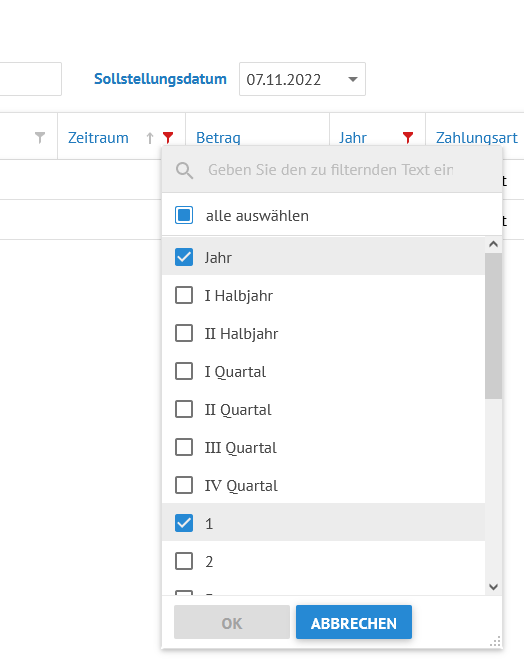
Task: Open the red Zeitraum filter icon
Action: pos(168,138)
